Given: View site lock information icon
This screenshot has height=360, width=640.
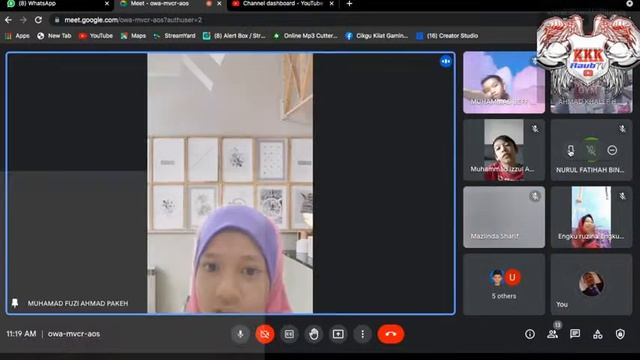Looking at the screenshot, I should (57, 20).
